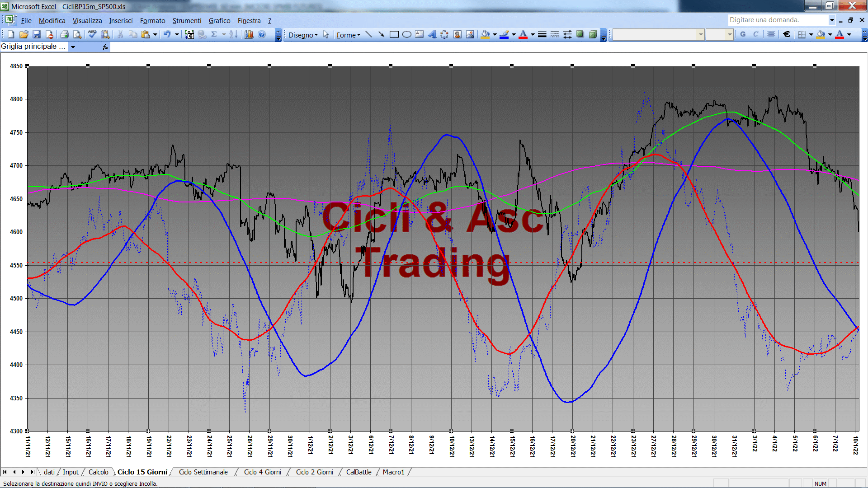
Task: Undo the last action
Action: [x=167, y=34]
